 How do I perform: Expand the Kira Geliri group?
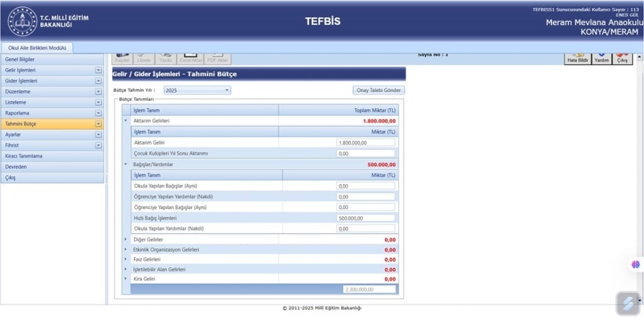point(126,279)
